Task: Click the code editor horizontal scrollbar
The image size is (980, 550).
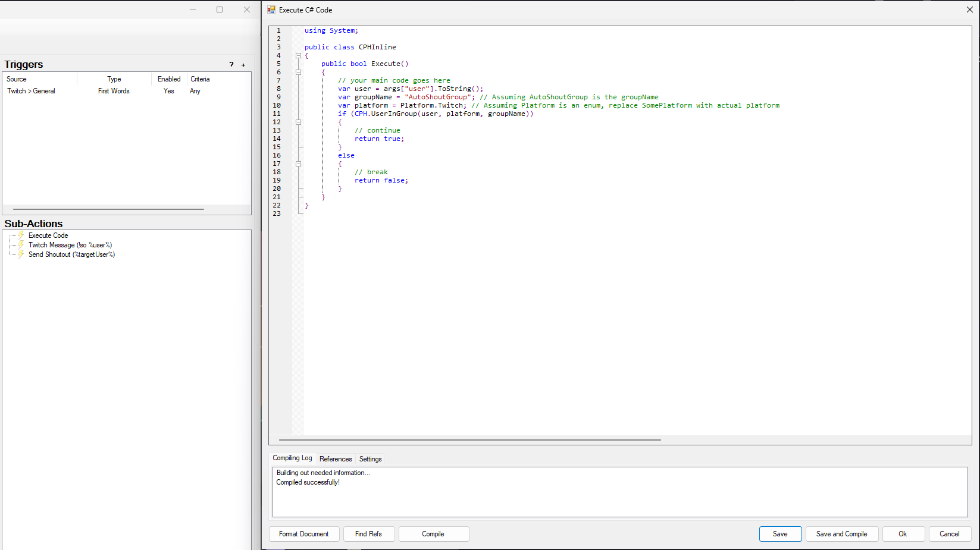Action: (470, 440)
